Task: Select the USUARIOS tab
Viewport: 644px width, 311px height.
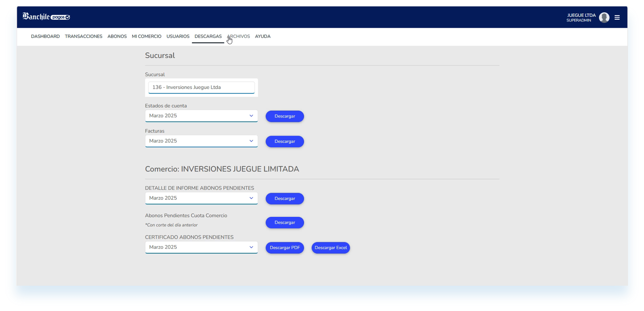Action: pos(178,36)
